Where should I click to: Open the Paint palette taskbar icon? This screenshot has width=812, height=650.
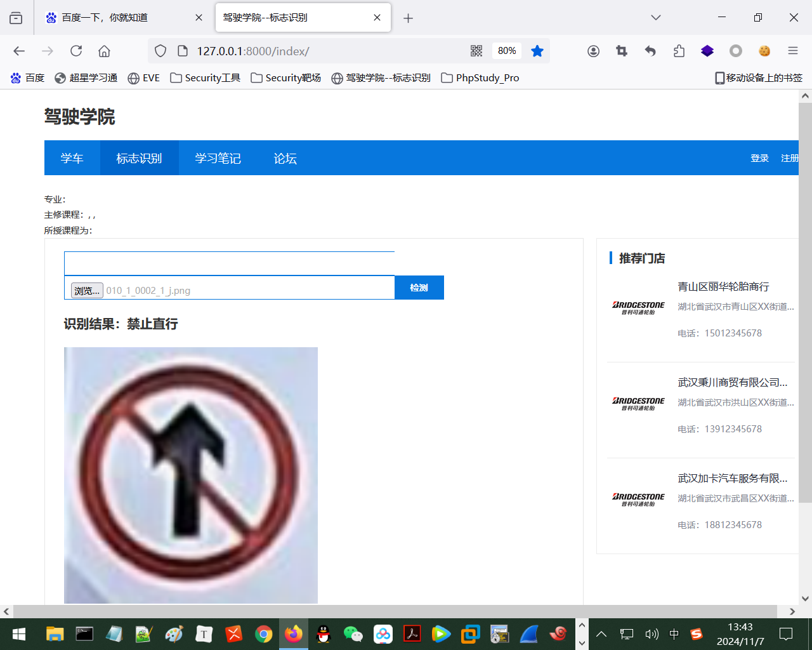click(x=174, y=634)
